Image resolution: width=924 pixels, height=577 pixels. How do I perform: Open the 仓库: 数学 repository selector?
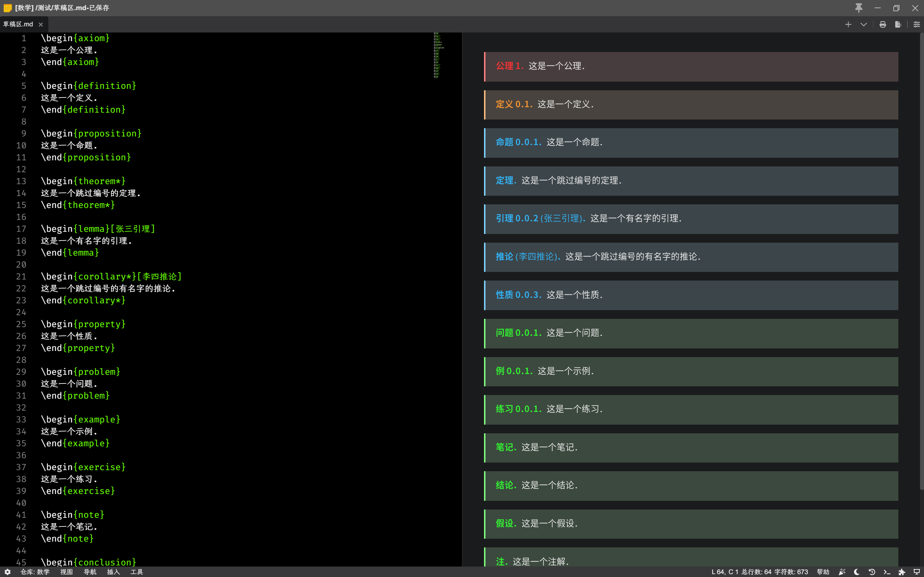pyautogui.click(x=35, y=572)
